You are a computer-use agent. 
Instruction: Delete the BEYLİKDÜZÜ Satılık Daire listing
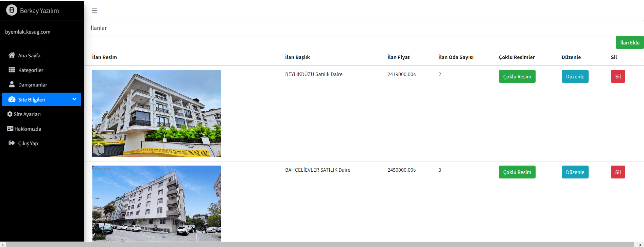coord(617,76)
